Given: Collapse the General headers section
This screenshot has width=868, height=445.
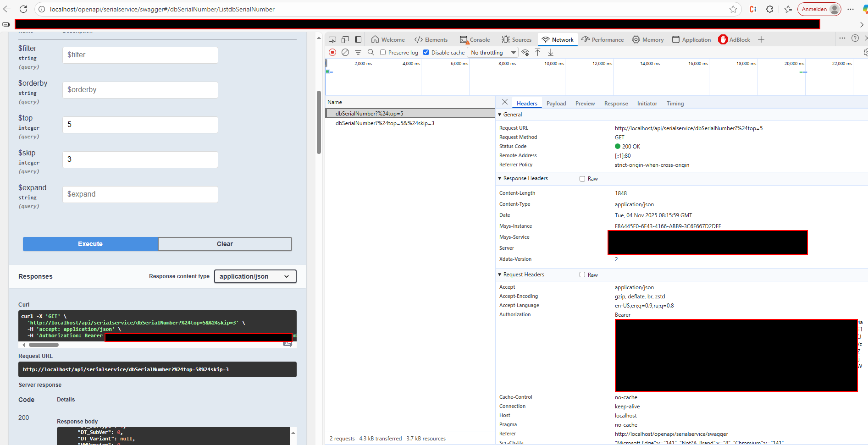Looking at the screenshot, I should [500, 115].
